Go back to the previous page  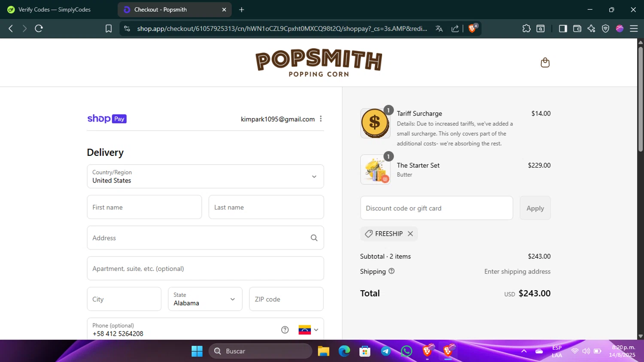click(11, 28)
